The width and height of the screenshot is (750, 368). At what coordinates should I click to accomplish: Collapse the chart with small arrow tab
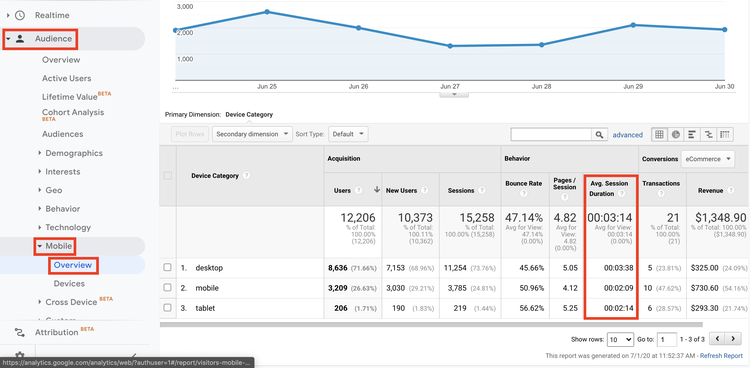coord(454,94)
